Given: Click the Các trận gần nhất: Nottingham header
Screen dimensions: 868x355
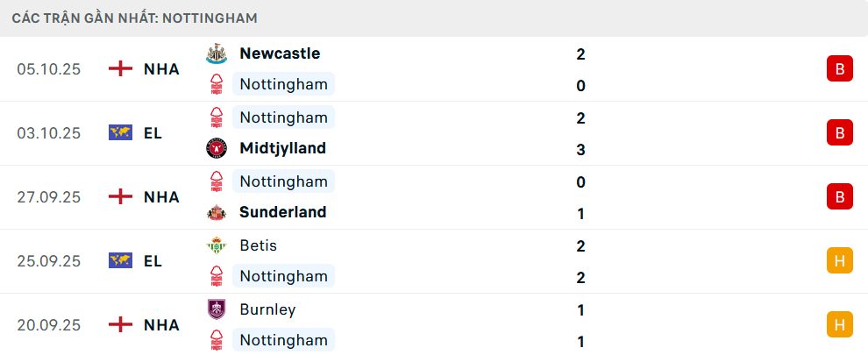Looking at the screenshot, I should click(x=135, y=18).
